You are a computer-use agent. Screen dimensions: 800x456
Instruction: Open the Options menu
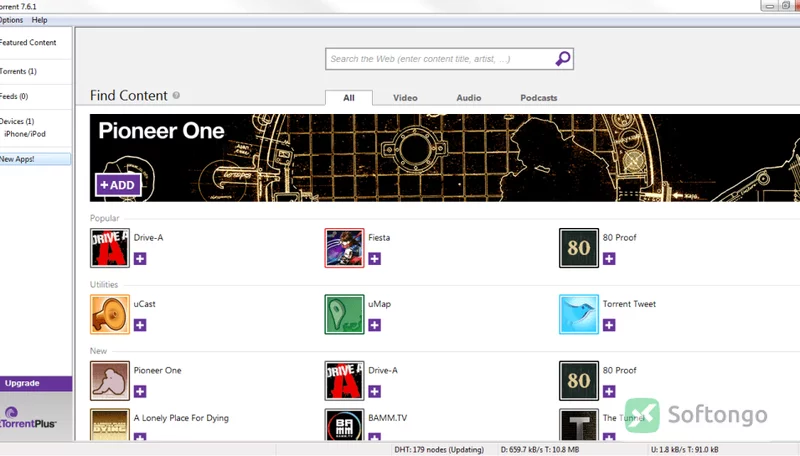click(11, 20)
